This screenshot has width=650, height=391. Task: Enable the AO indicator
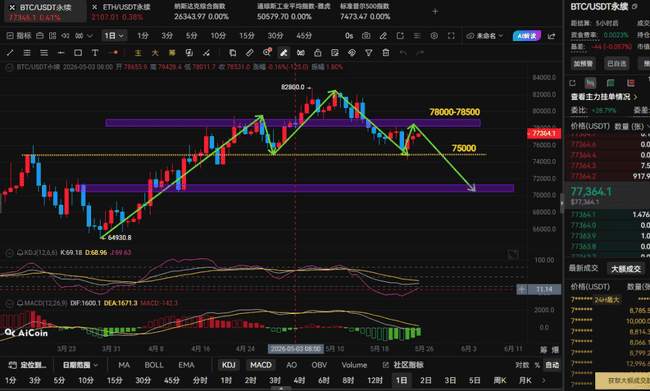291,365
